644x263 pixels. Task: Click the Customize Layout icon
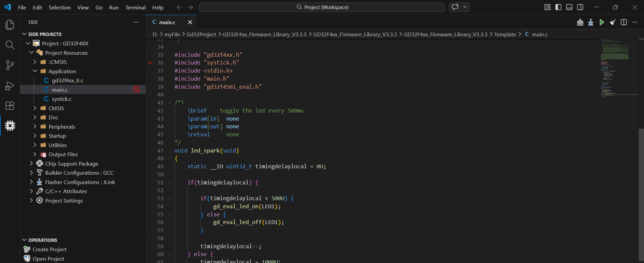[x=547, y=7]
